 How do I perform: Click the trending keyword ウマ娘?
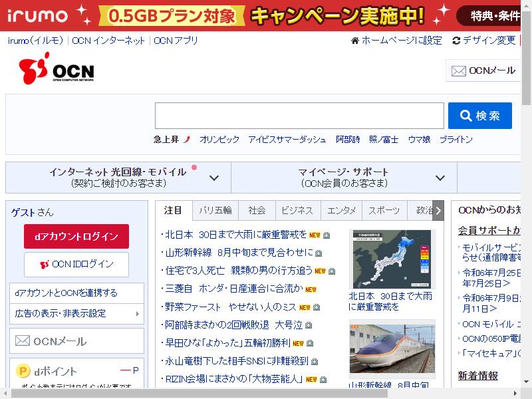[420, 140]
